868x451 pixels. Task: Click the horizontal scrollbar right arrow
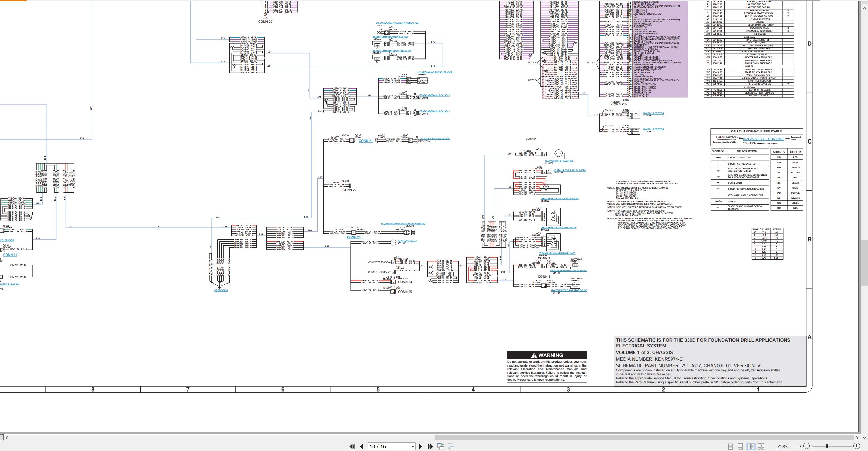(857, 438)
